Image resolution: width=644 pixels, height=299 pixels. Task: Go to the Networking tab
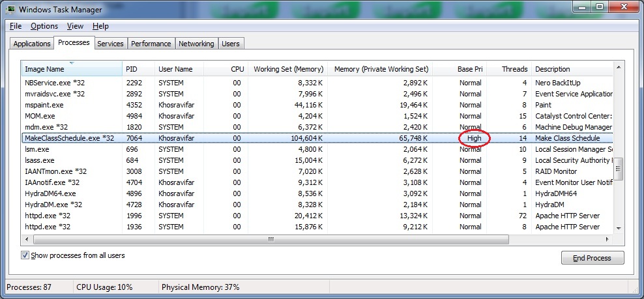tap(196, 44)
